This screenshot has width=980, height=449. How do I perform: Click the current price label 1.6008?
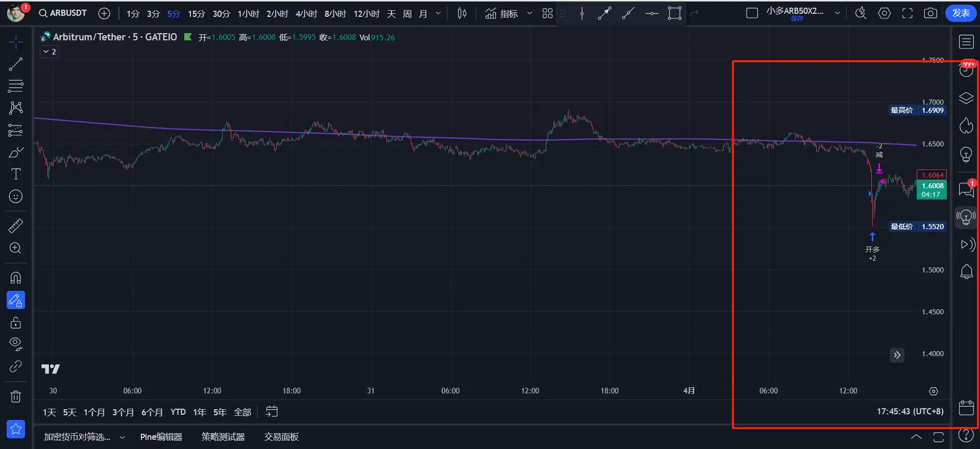tap(932, 186)
